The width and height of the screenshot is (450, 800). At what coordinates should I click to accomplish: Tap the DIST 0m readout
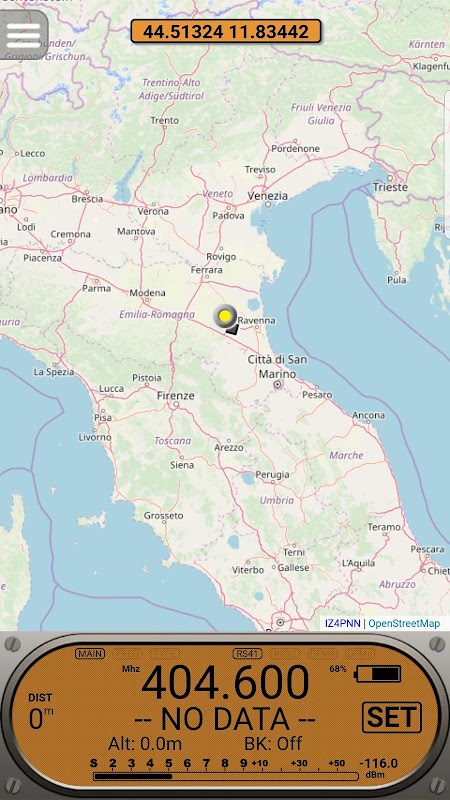(40, 712)
